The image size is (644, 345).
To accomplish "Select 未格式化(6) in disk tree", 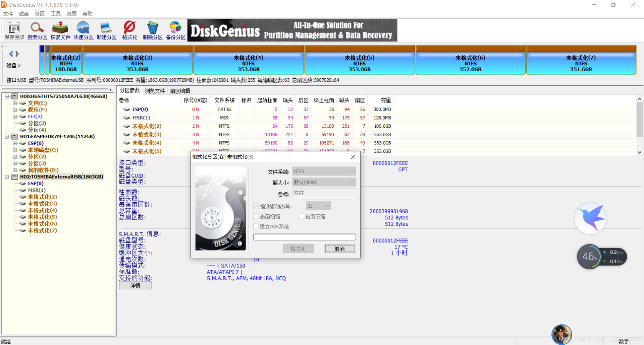I will pyautogui.click(x=42, y=224).
